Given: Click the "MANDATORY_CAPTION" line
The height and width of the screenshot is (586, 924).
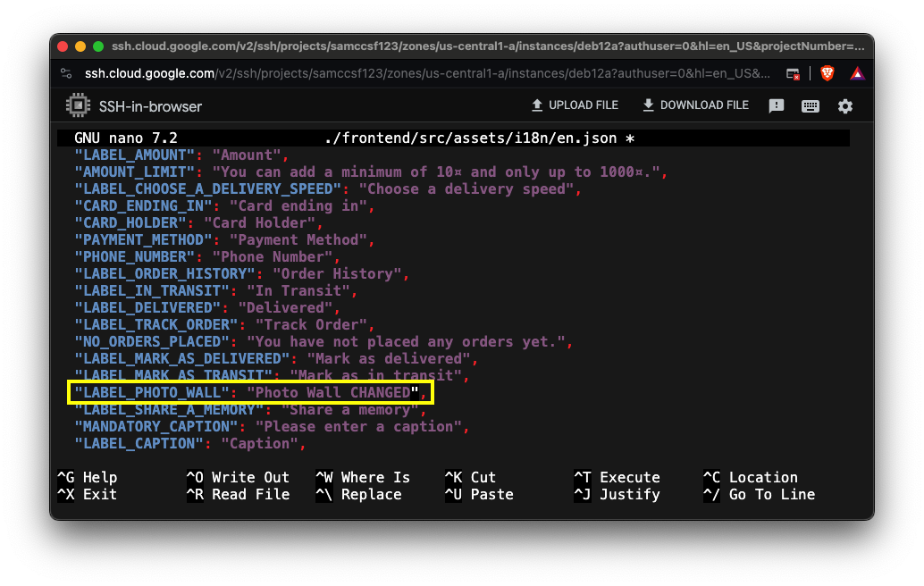Looking at the screenshot, I should [x=272, y=427].
